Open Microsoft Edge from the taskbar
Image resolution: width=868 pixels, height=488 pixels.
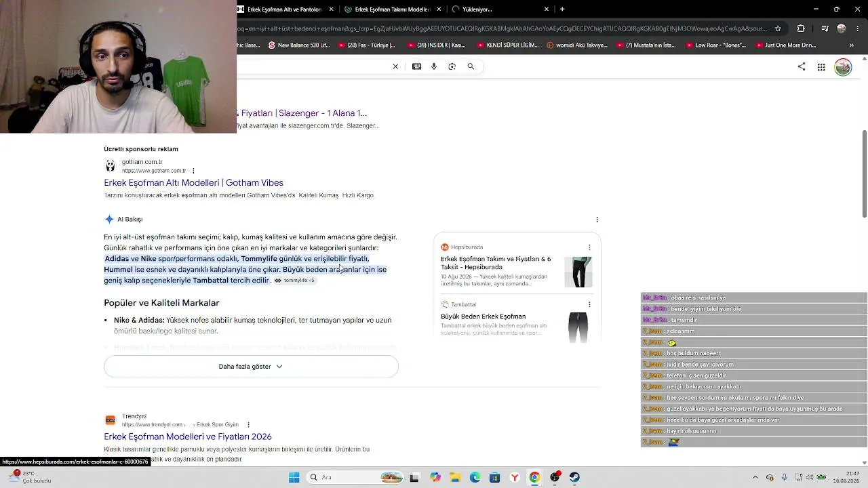pos(475,477)
